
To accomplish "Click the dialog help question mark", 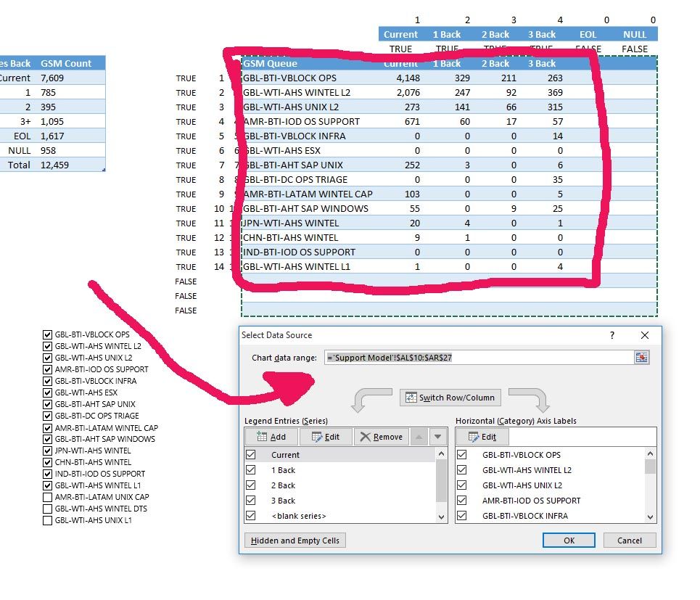I will tap(612, 335).
